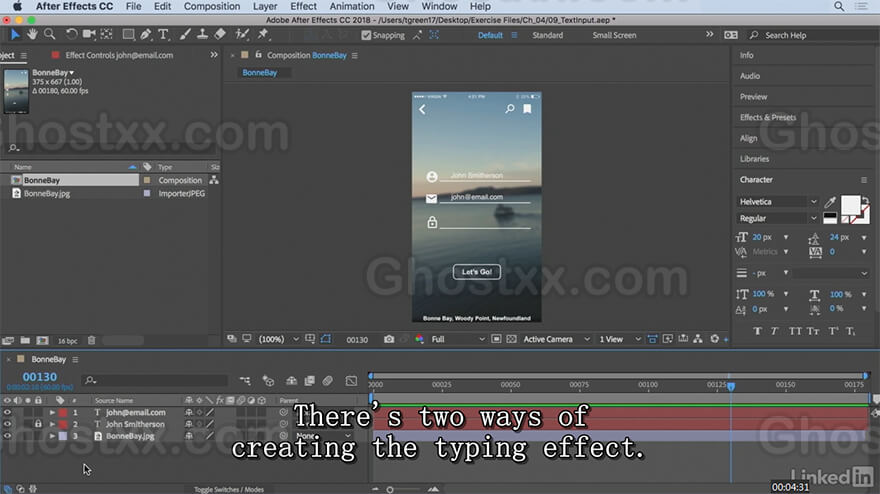The width and height of the screenshot is (880, 494).
Task: Open the Helvetica font family dropdown
Action: pos(777,202)
